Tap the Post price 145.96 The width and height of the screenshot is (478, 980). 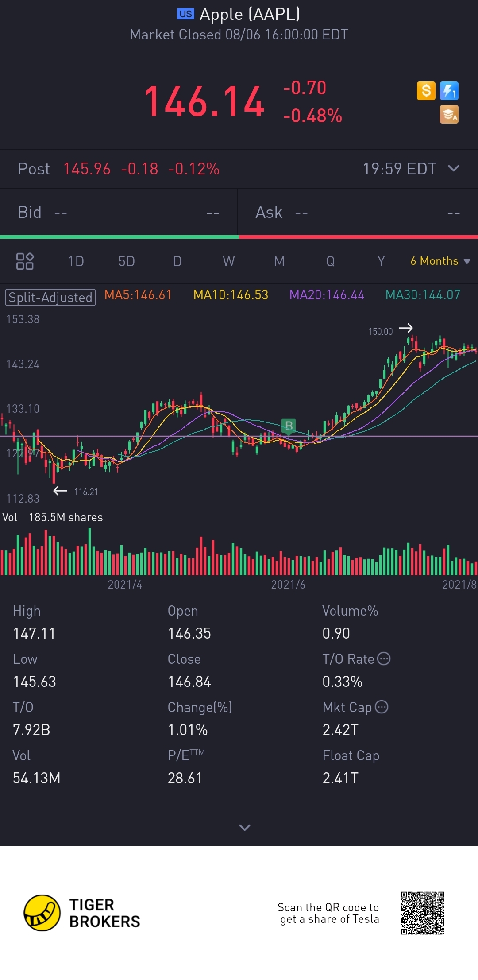point(87,169)
